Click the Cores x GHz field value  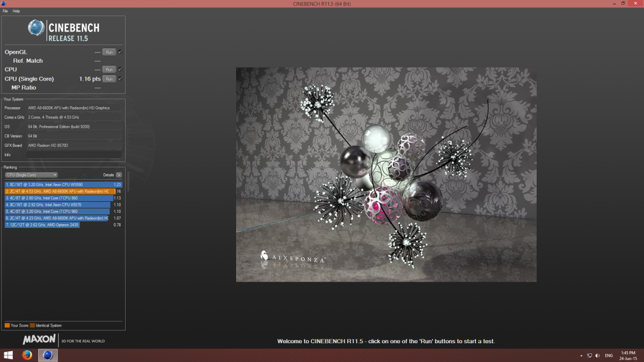74,117
